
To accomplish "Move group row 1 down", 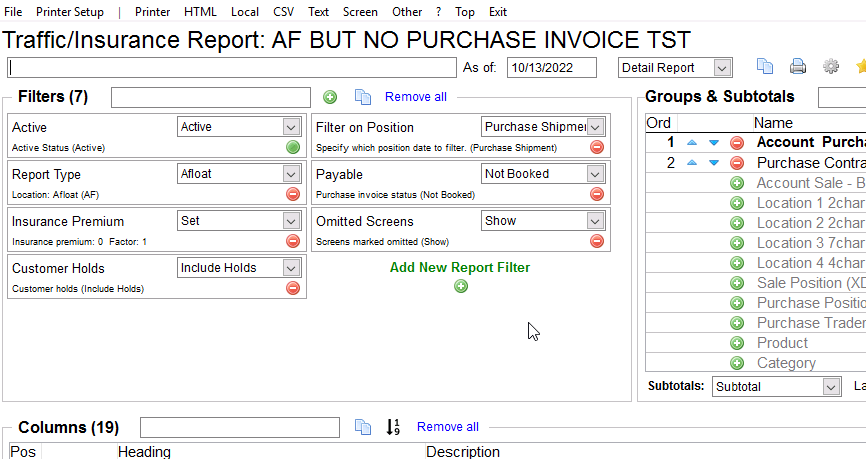I will tap(714, 143).
